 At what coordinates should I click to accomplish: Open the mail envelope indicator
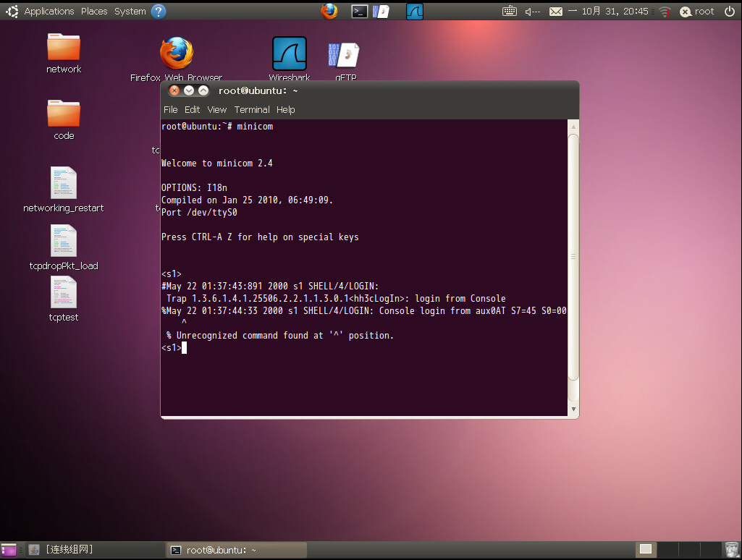[x=555, y=11]
